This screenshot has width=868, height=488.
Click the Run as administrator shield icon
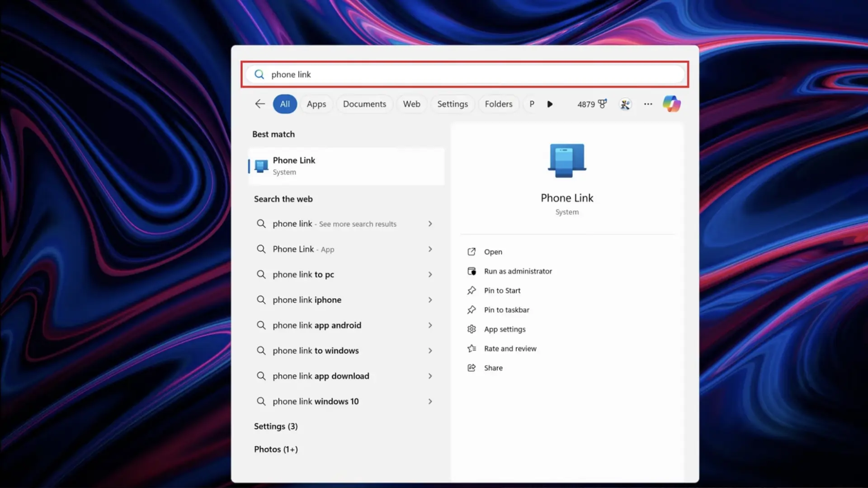(x=472, y=271)
